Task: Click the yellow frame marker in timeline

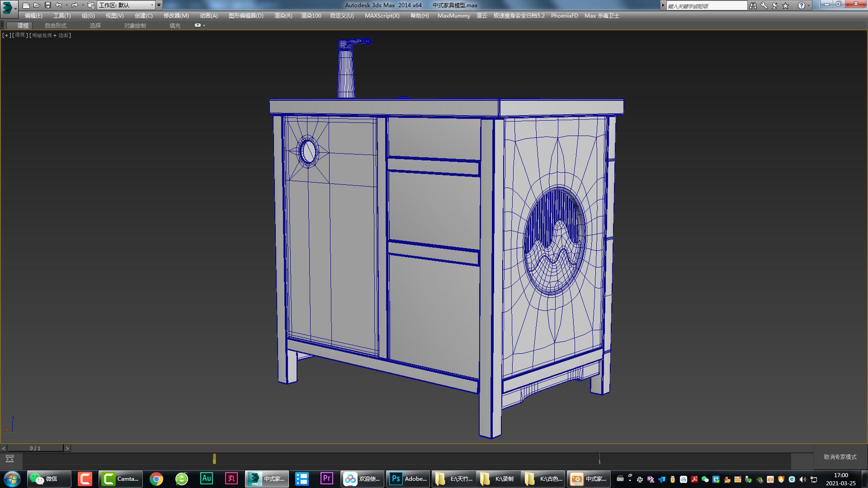Action: click(x=214, y=459)
